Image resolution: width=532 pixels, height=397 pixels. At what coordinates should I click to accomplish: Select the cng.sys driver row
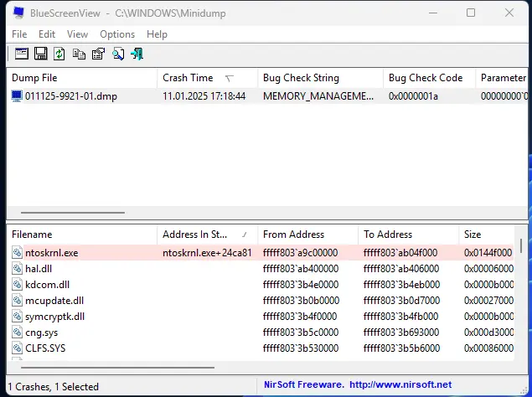pyautogui.click(x=261, y=333)
